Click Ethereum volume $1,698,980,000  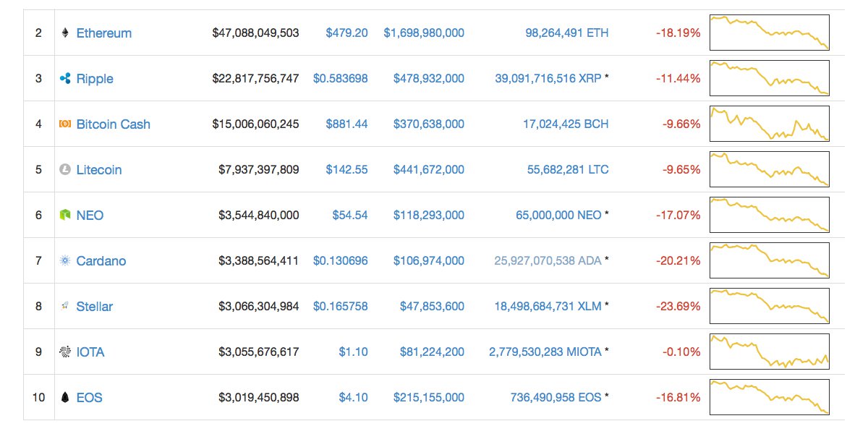point(424,33)
